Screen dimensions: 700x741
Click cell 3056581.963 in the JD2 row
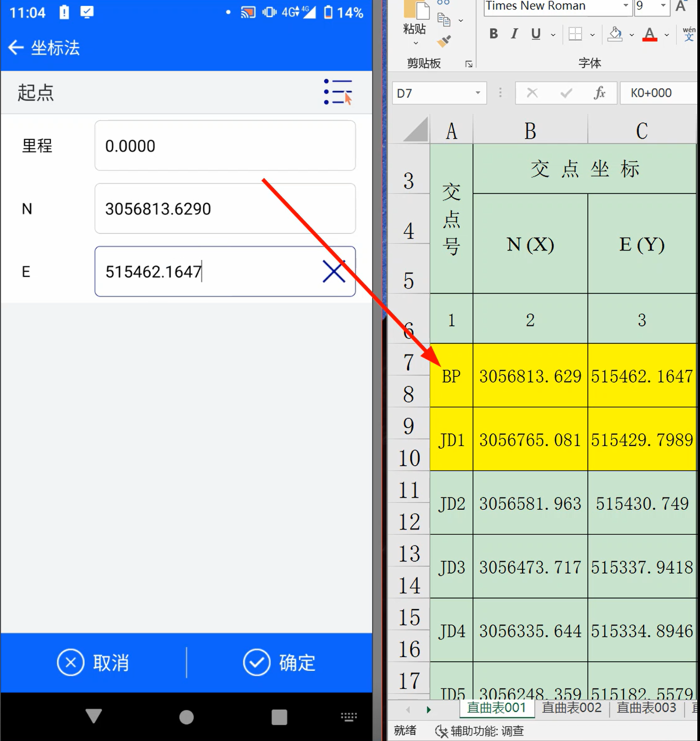tap(530, 503)
